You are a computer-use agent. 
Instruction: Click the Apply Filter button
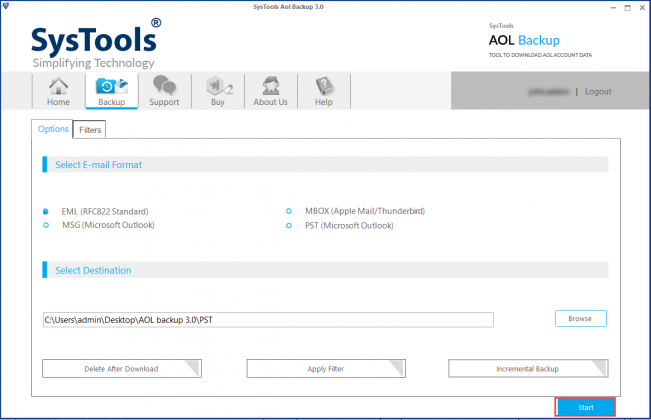point(325,369)
